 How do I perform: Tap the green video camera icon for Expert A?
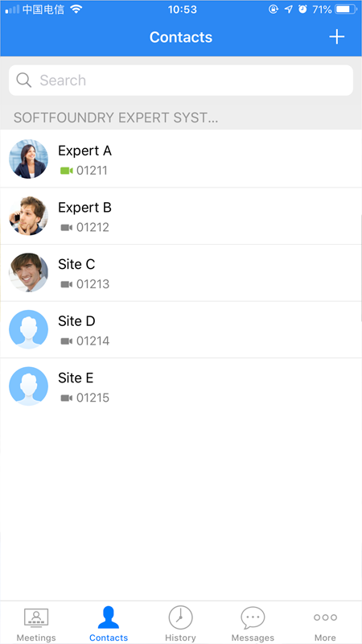pos(67,171)
